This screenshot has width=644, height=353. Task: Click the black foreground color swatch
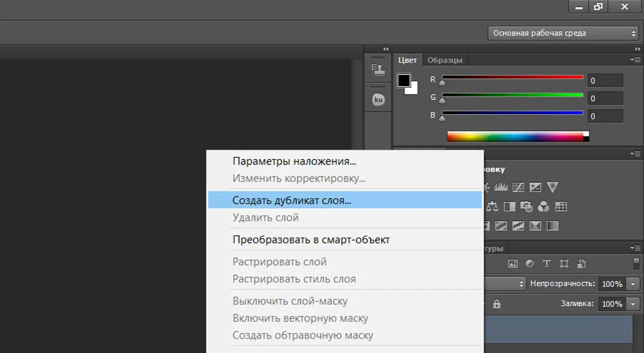click(x=403, y=80)
